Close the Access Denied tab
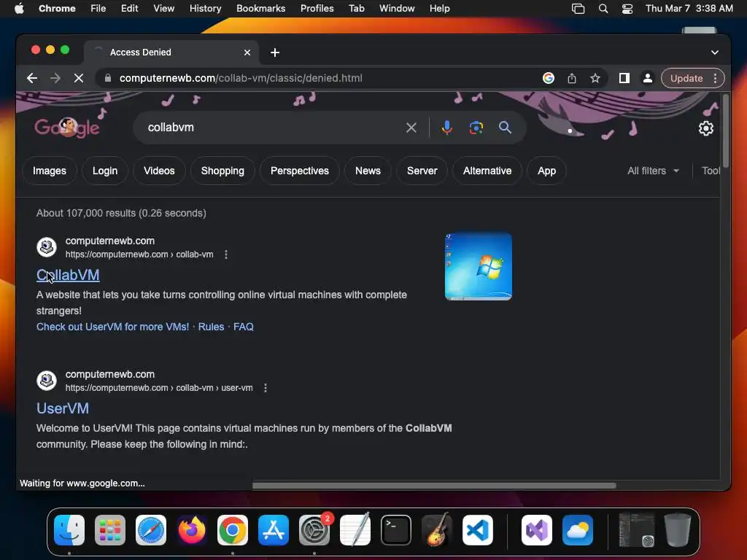 click(247, 52)
